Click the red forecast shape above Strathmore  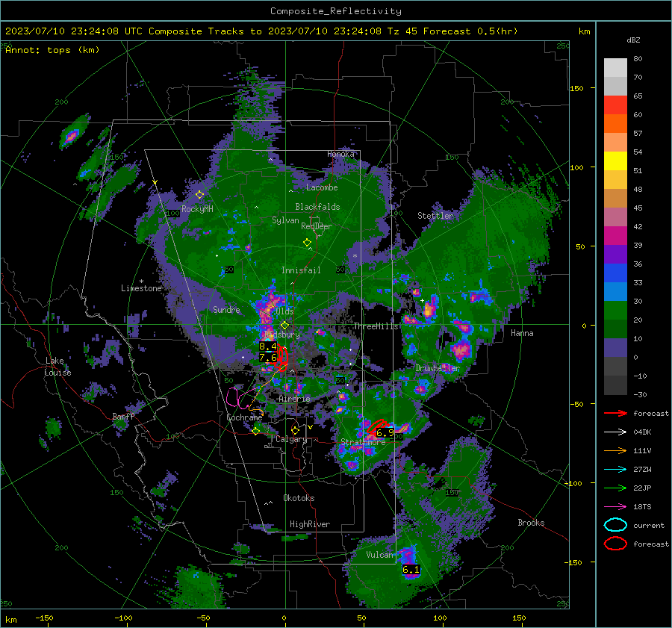point(377,426)
